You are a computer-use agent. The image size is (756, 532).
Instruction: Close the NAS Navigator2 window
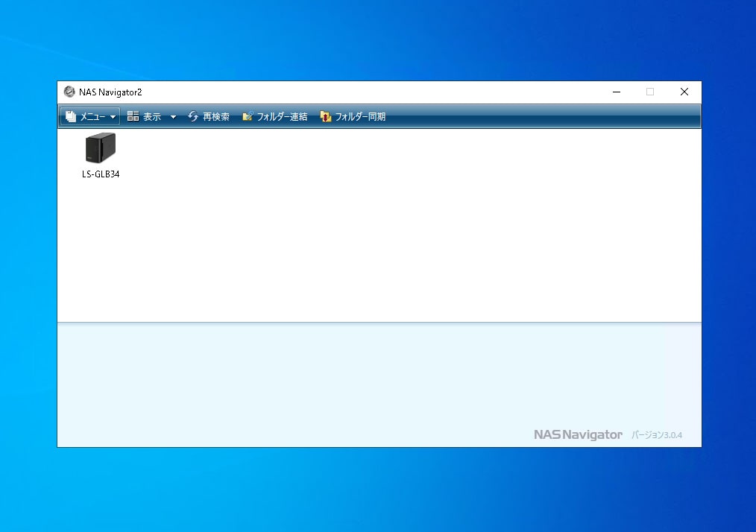(x=684, y=92)
